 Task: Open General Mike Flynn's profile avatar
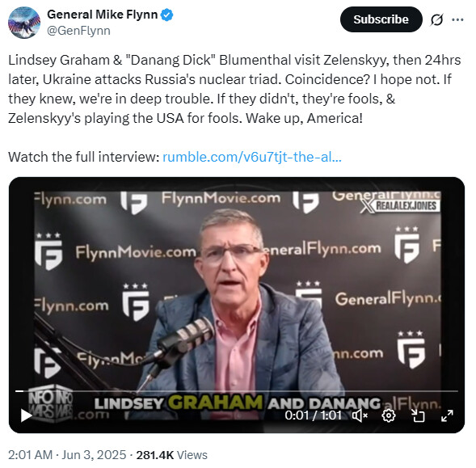point(24,23)
